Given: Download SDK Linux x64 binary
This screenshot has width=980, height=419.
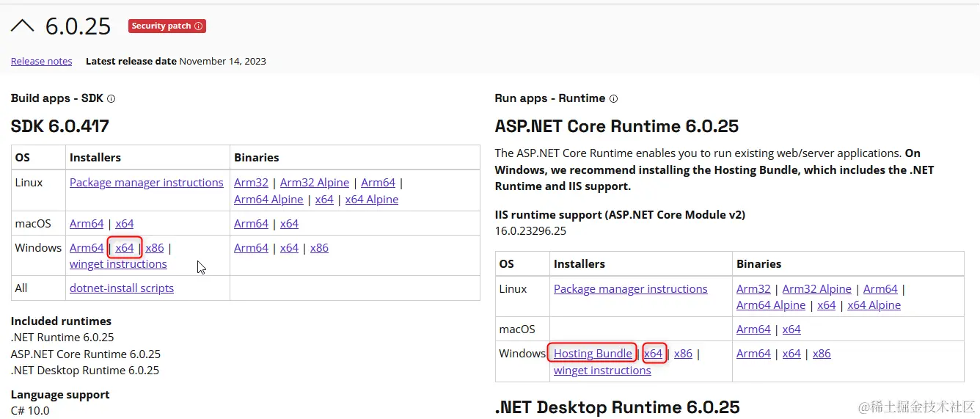Looking at the screenshot, I should 324,200.
